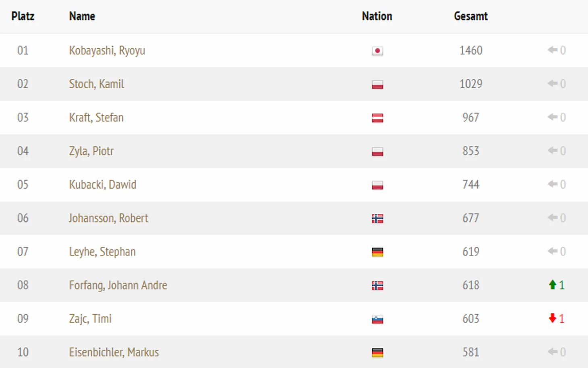The width and height of the screenshot is (588, 368).
Task: Click Japan flag icon next to Kobayashi
Action: coord(377,51)
